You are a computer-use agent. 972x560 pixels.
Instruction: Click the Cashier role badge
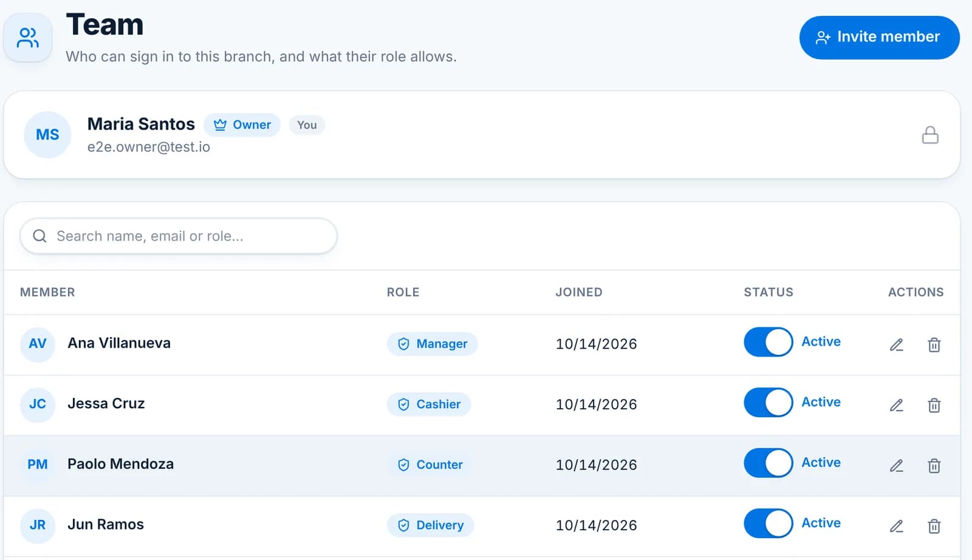coord(429,405)
